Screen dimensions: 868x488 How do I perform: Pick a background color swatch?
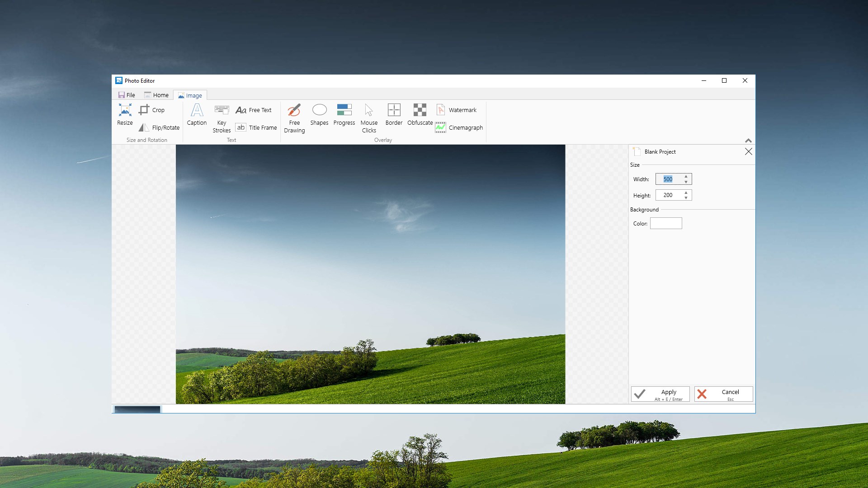(x=666, y=223)
